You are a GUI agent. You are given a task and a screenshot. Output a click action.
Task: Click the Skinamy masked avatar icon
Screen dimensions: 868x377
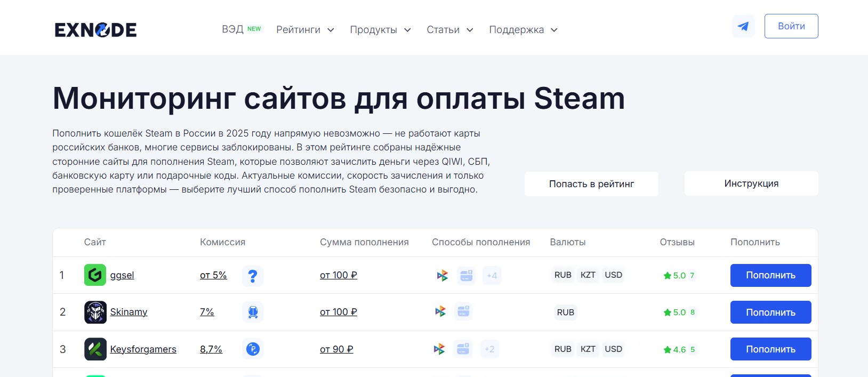[95, 312]
